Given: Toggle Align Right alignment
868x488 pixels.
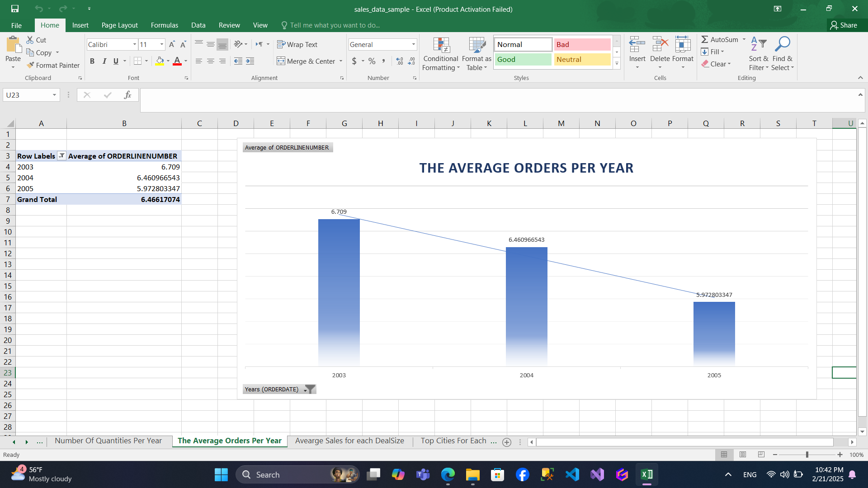Looking at the screenshot, I should click(x=222, y=61).
